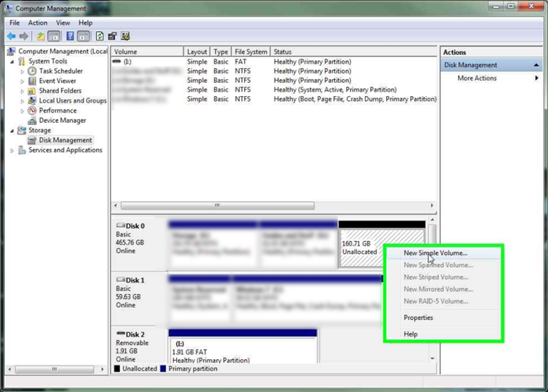Click the blue Help question mark icon

pos(70,36)
